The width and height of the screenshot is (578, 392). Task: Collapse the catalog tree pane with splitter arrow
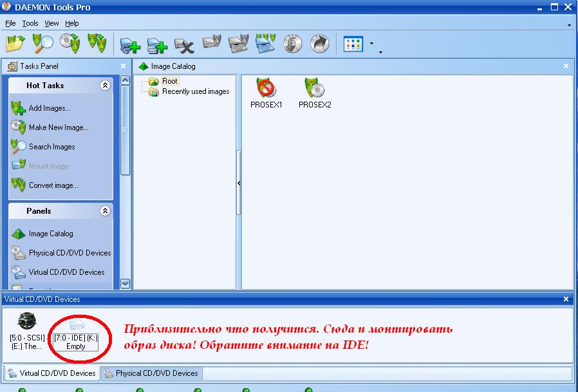239,183
